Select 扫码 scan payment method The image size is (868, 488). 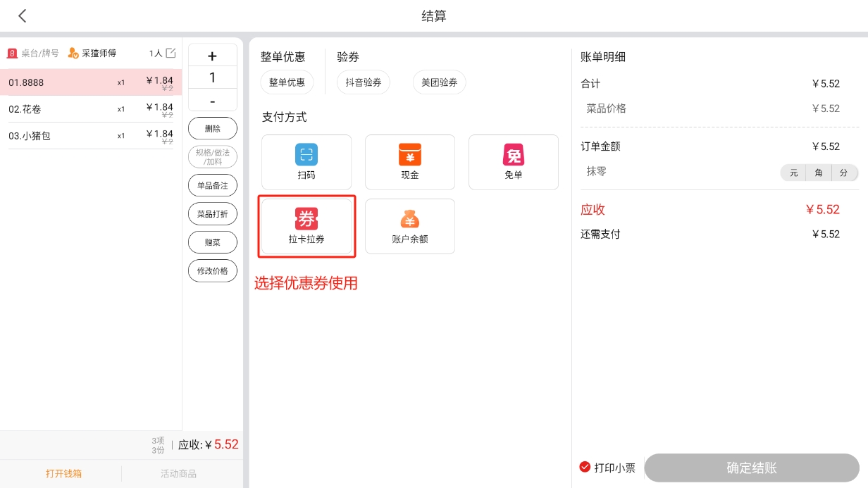pos(306,162)
